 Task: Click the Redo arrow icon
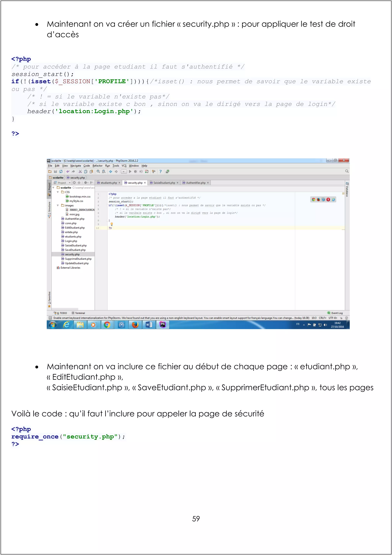tap(73, 171)
